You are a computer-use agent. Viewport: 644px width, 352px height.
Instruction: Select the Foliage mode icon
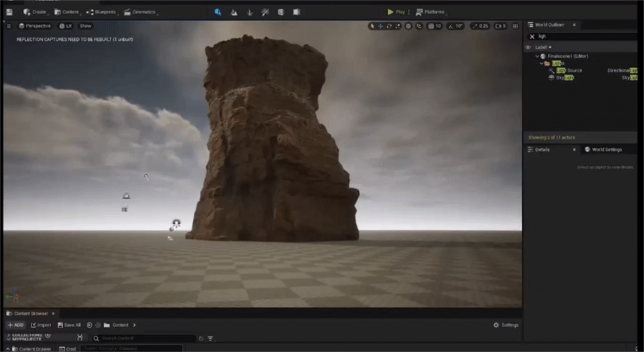pos(250,12)
